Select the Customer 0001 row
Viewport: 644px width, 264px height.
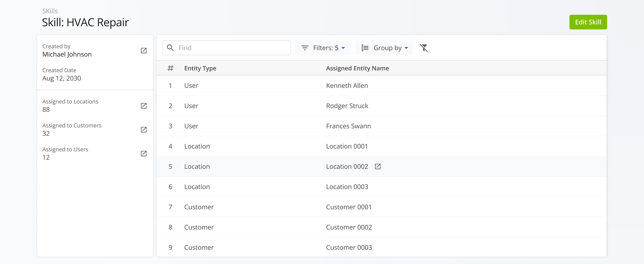click(x=349, y=207)
